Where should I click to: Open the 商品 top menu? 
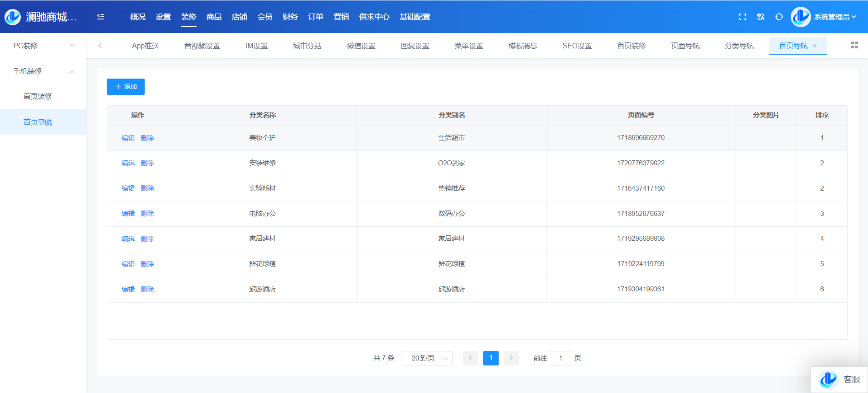pos(214,17)
